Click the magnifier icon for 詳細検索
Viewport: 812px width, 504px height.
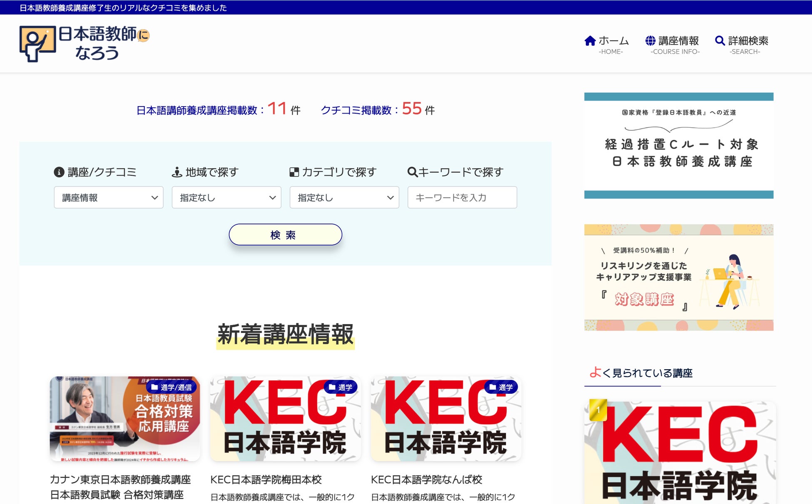(720, 41)
